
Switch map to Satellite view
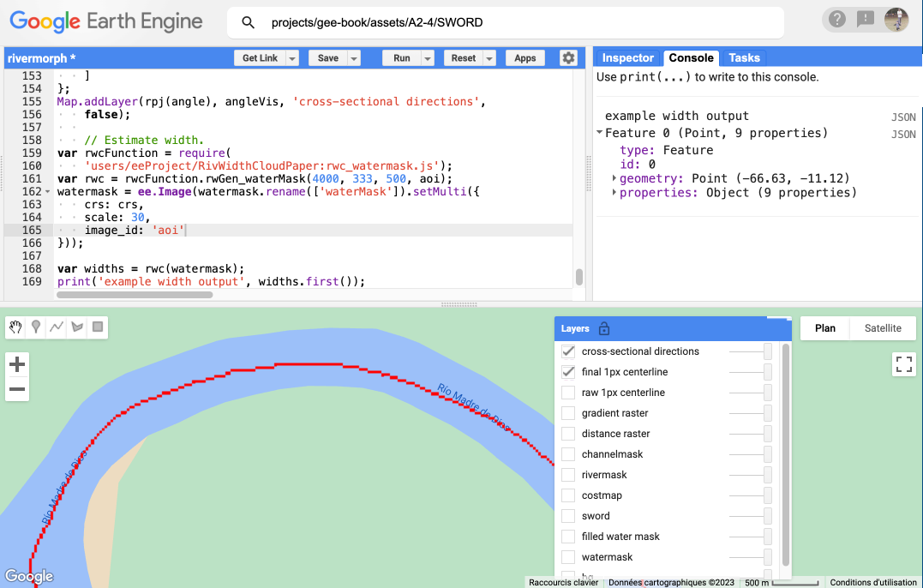click(x=883, y=328)
